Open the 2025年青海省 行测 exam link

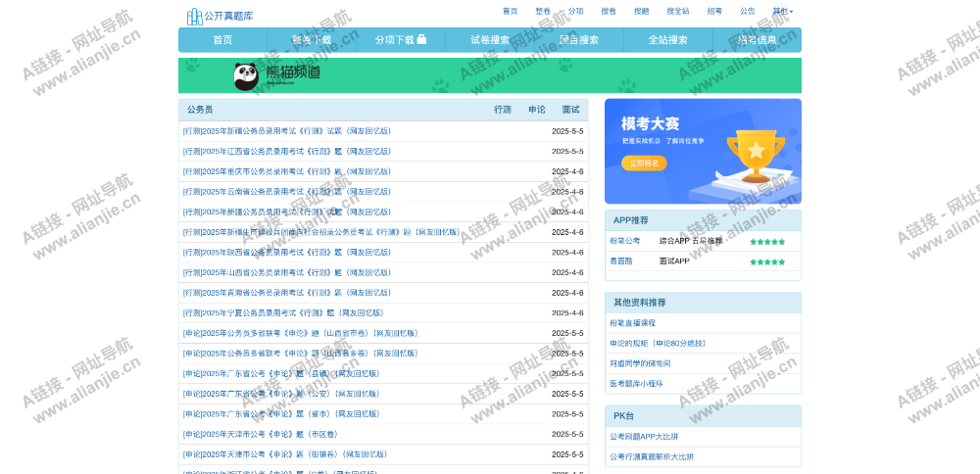pos(287,293)
